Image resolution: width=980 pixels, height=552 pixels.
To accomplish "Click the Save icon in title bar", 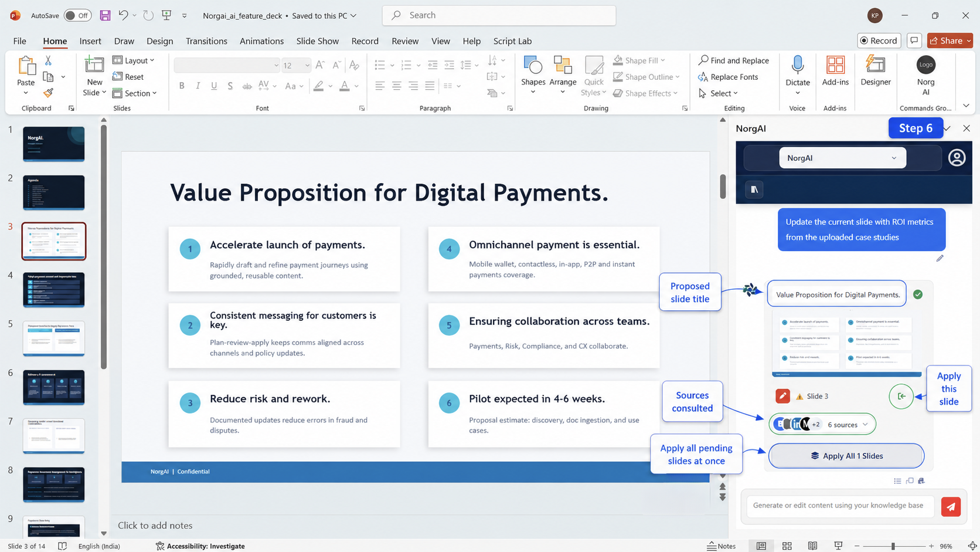I will click(105, 16).
